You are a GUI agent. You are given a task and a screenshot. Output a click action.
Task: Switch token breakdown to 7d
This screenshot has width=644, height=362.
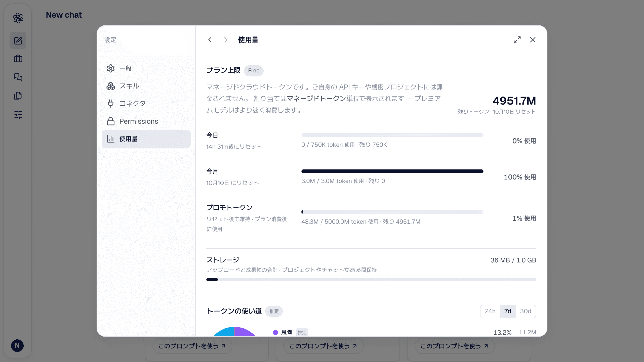click(508, 311)
